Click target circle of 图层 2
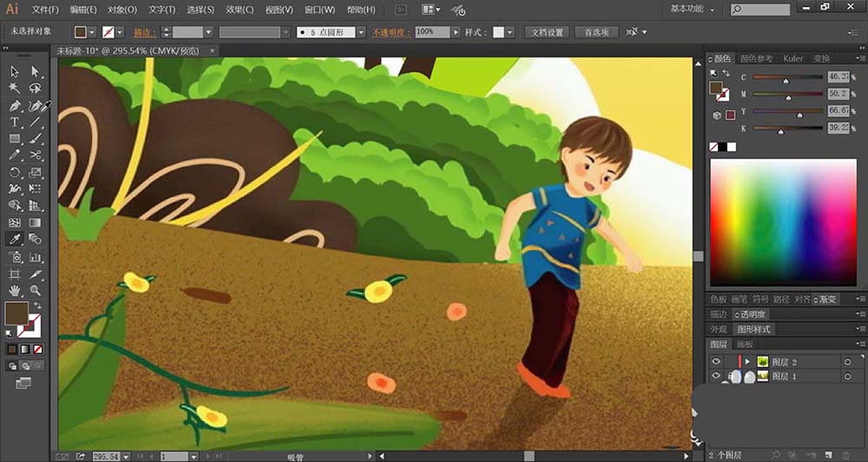This screenshot has height=462, width=868. point(847,362)
